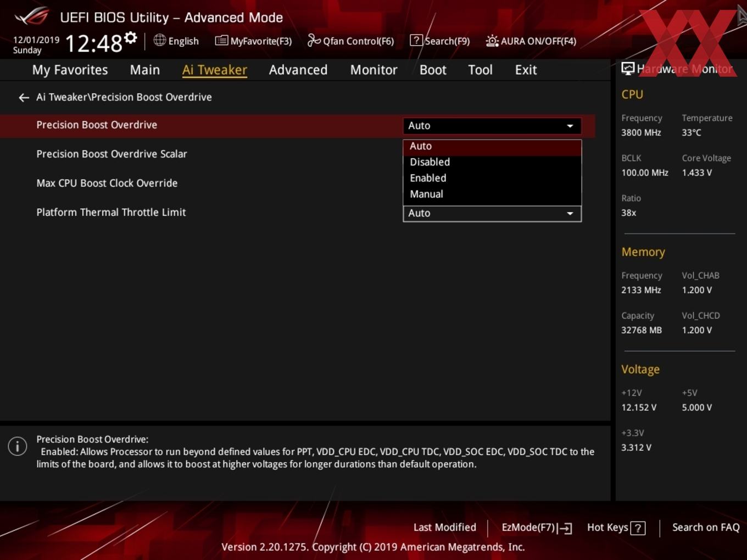
Task: Click the CPU frequency value 3800 MHz
Action: pos(641,133)
